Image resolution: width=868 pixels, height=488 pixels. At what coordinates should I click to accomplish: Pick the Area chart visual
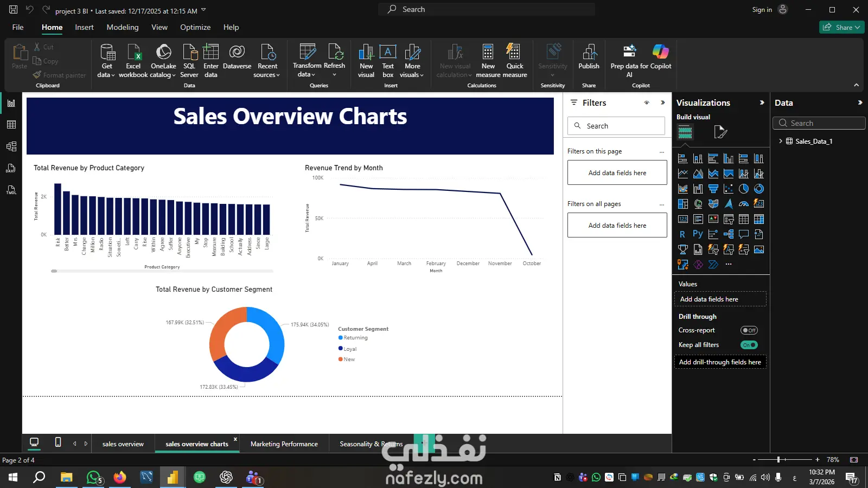tap(698, 174)
